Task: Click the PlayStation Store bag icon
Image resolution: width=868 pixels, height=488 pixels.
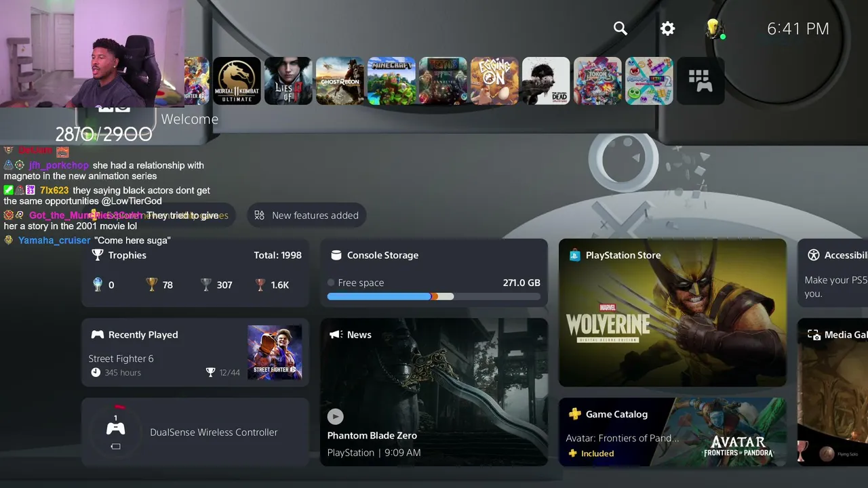Action: pos(574,255)
